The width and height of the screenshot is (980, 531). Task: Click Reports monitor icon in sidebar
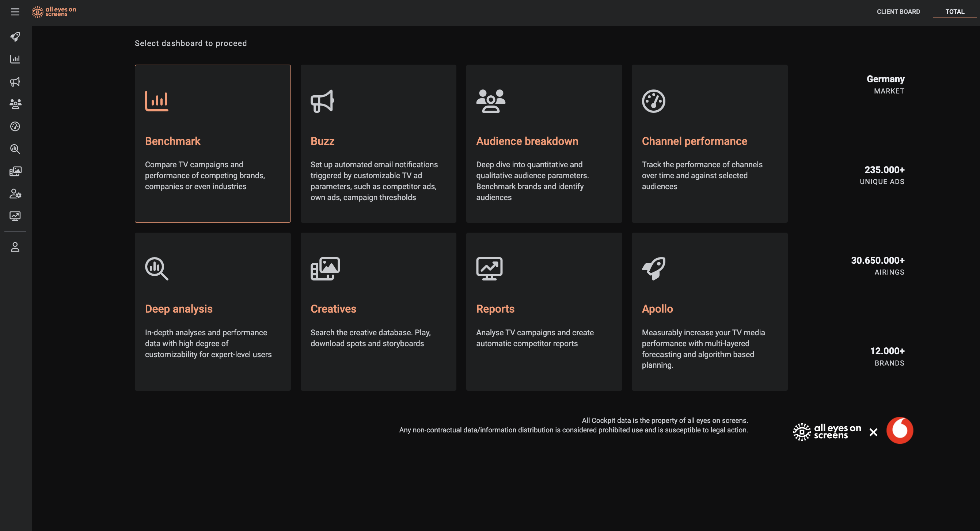pyautogui.click(x=15, y=216)
